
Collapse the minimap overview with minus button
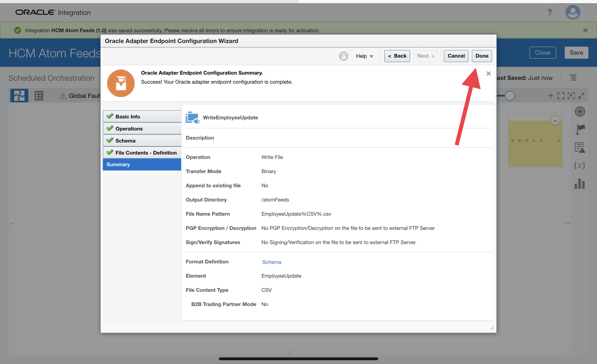click(x=555, y=121)
